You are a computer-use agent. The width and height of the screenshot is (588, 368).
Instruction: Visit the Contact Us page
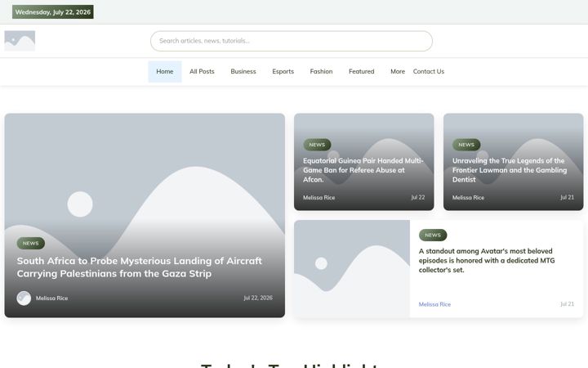pyautogui.click(x=428, y=71)
